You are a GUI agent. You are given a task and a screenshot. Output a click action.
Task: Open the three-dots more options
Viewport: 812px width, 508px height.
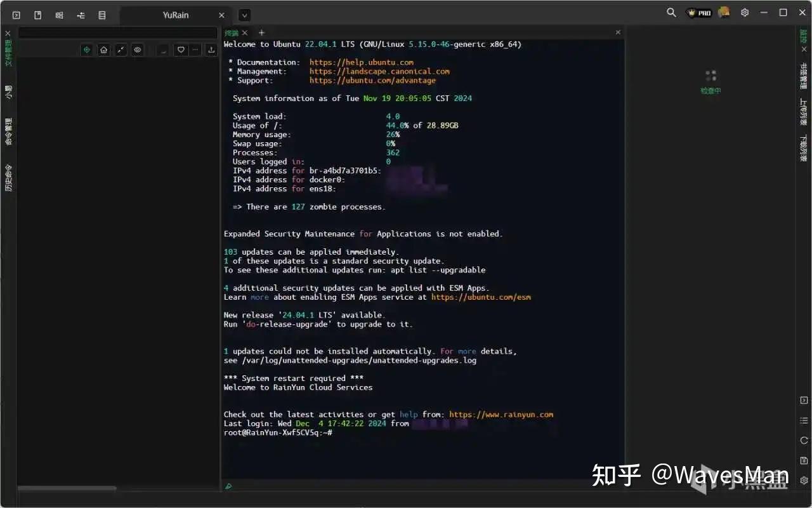[x=195, y=50]
